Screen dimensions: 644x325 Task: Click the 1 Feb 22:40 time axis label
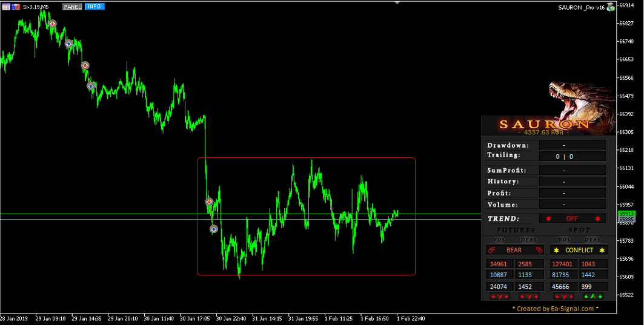411,318
